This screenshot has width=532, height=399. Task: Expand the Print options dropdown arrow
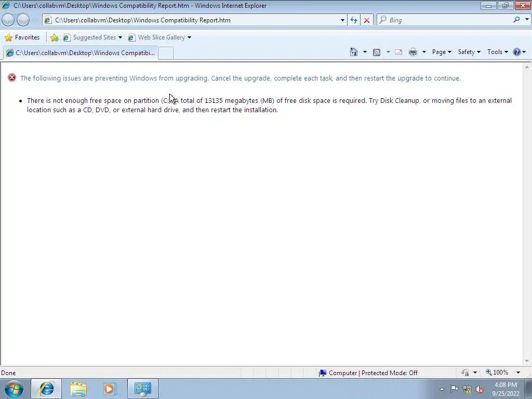[424, 52]
